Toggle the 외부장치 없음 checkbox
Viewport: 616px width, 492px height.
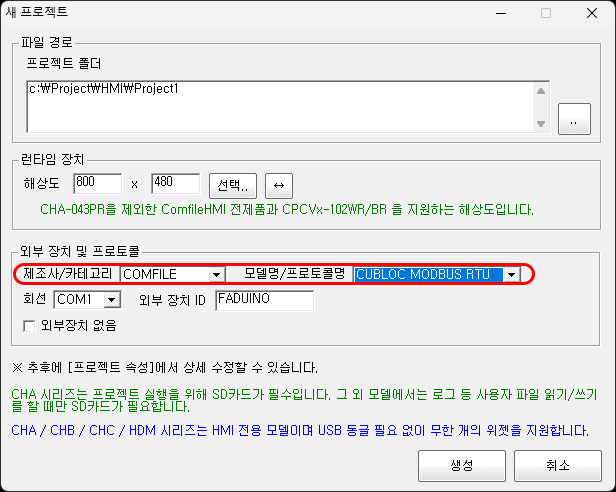click(28, 325)
